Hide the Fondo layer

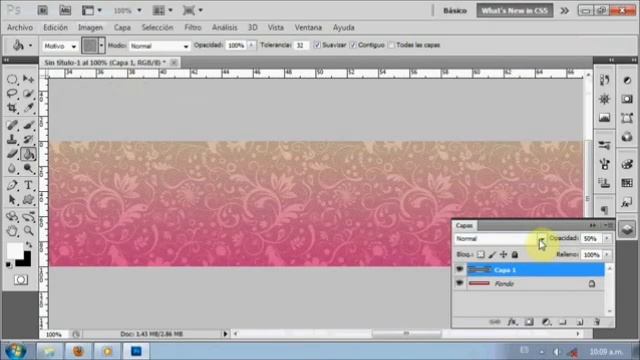[460, 283]
